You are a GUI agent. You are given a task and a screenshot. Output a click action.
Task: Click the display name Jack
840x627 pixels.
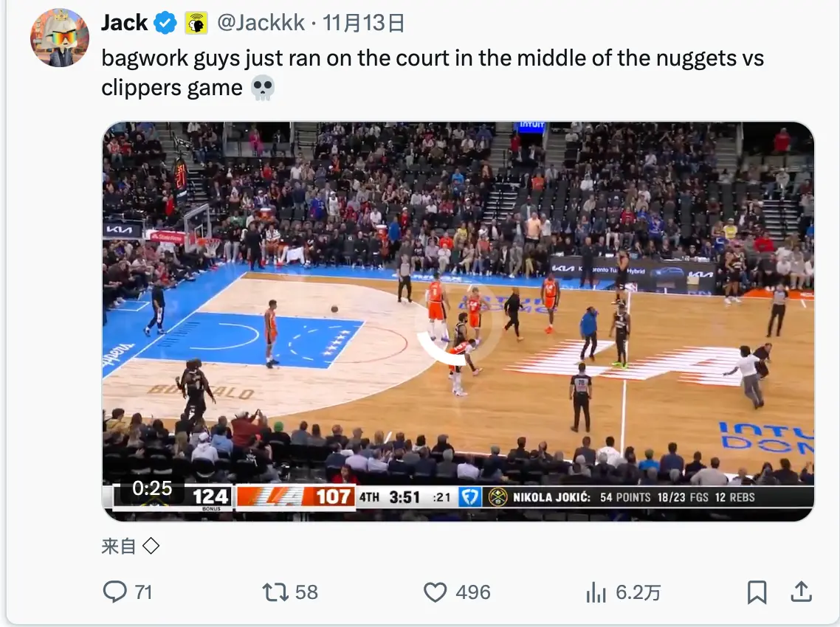(124, 23)
